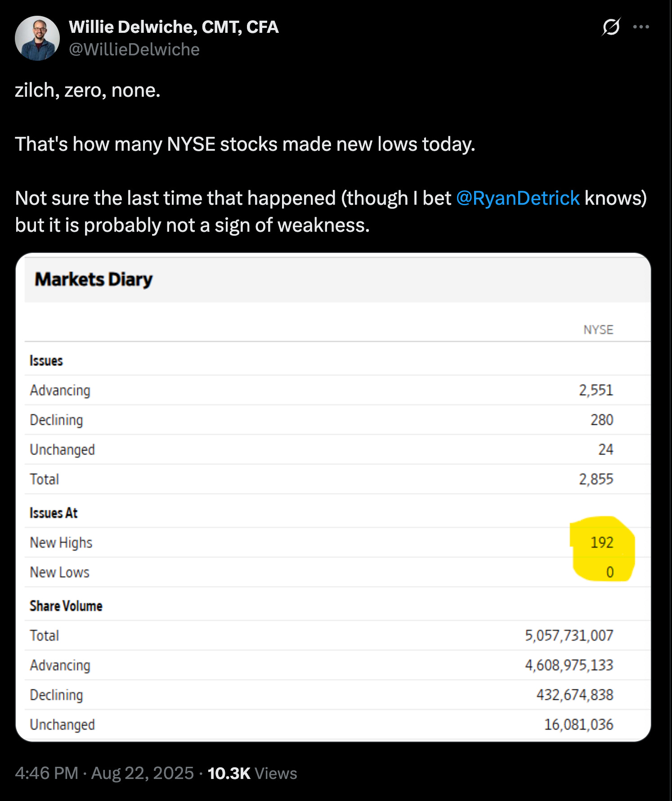Click the Unchanged volume value 16,081,036
Screen dimensions: 672x801
[x=579, y=724]
